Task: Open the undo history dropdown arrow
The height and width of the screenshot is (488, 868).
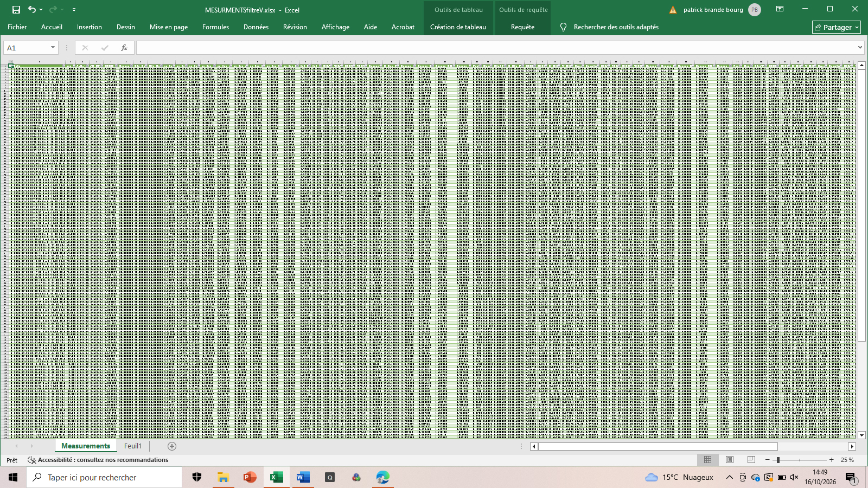Action: (41, 10)
